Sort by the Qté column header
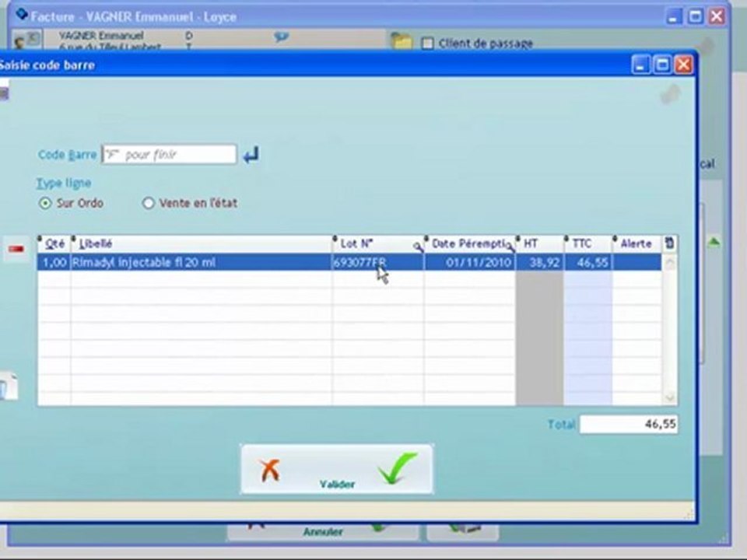The width and height of the screenshot is (747, 560). click(54, 243)
